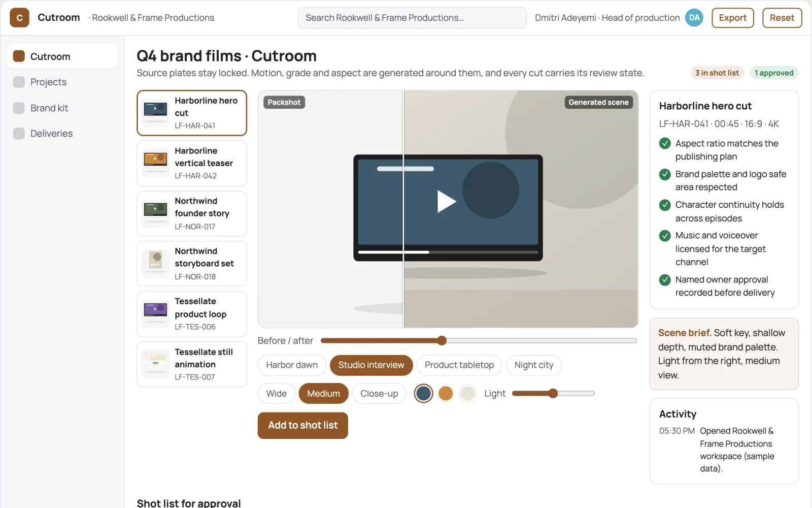Choose the Night city scene
This screenshot has height=508, width=812.
[x=534, y=365]
